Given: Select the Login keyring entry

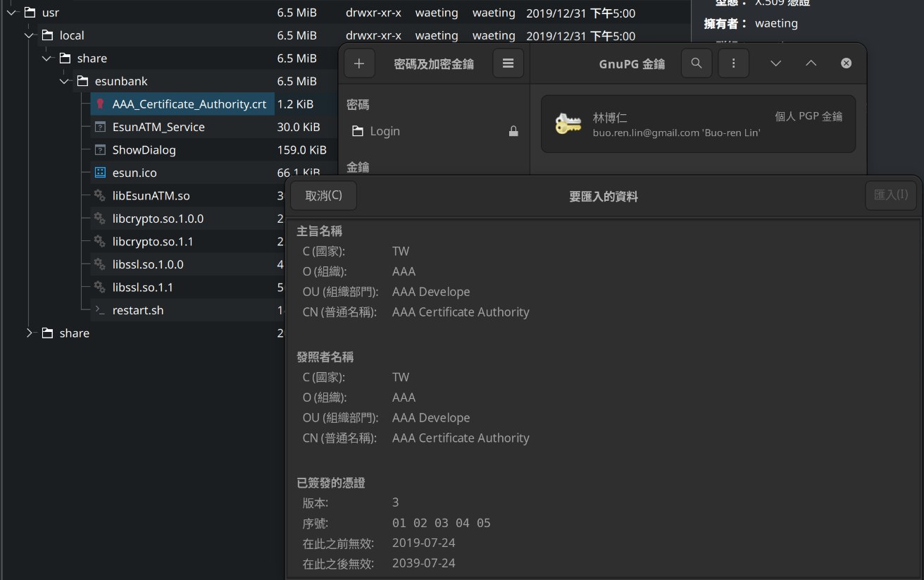Looking at the screenshot, I should [385, 131].
